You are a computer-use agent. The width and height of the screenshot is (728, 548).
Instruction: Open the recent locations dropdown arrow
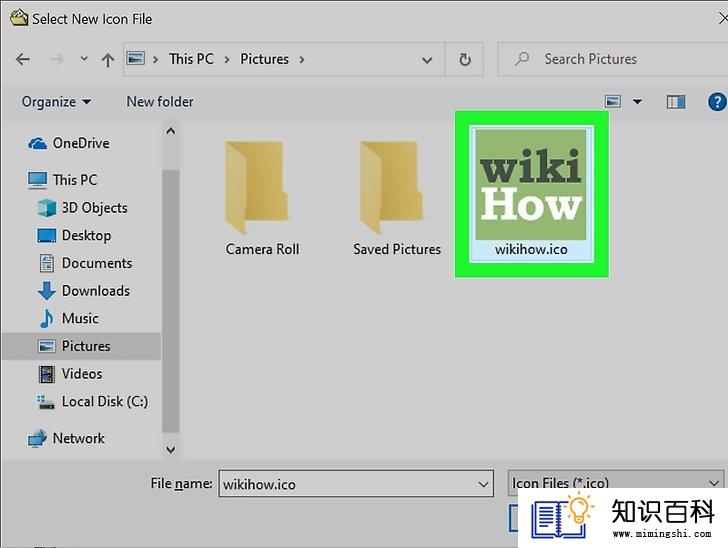click(84, 59)
